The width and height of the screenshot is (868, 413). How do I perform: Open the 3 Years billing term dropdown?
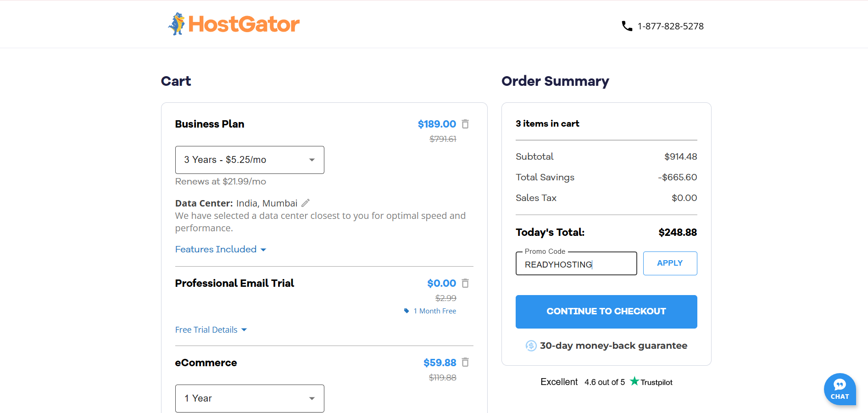(x=250, y=160)
